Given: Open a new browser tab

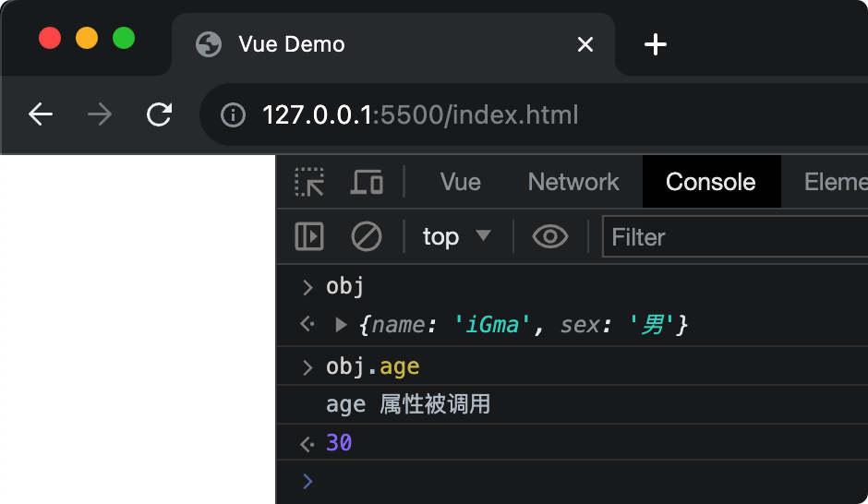Looking at the screenshot, I should 655,44.
